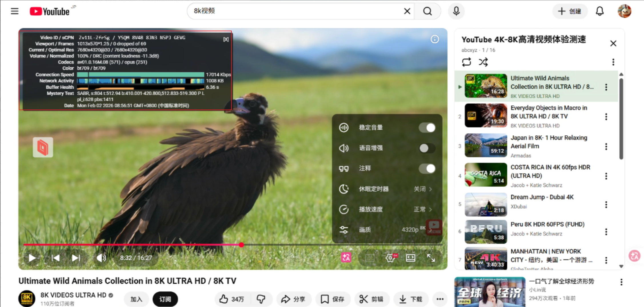Click the 订阅 subscribe button

[165, 299]
